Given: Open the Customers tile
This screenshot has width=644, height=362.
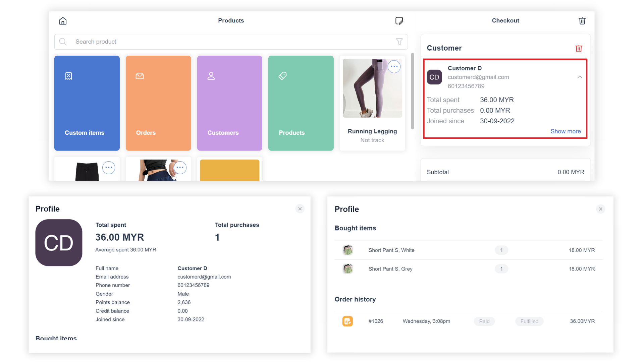Looking at the screenshot, I should tap(230, 103).
